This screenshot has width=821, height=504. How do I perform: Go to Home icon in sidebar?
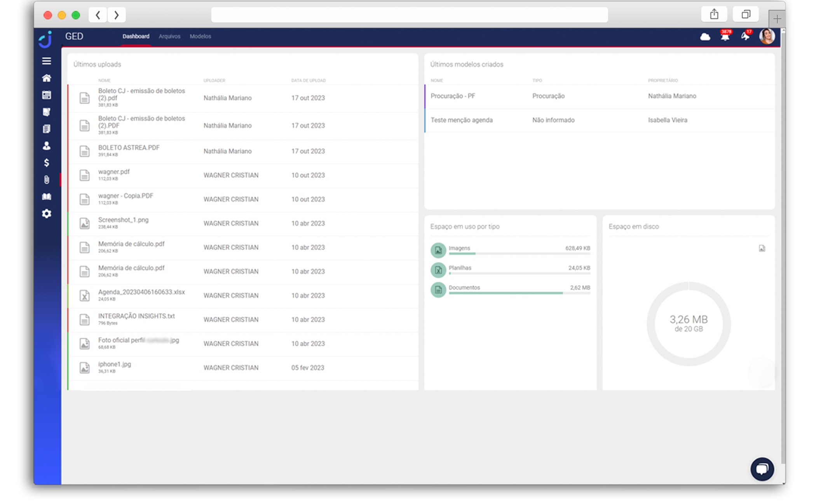(46, 78)
